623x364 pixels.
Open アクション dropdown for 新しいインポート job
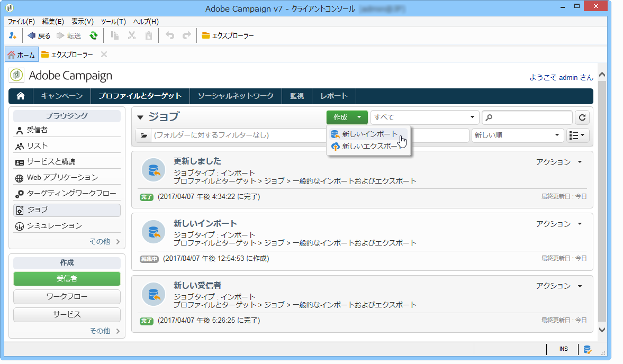(558, 224)
